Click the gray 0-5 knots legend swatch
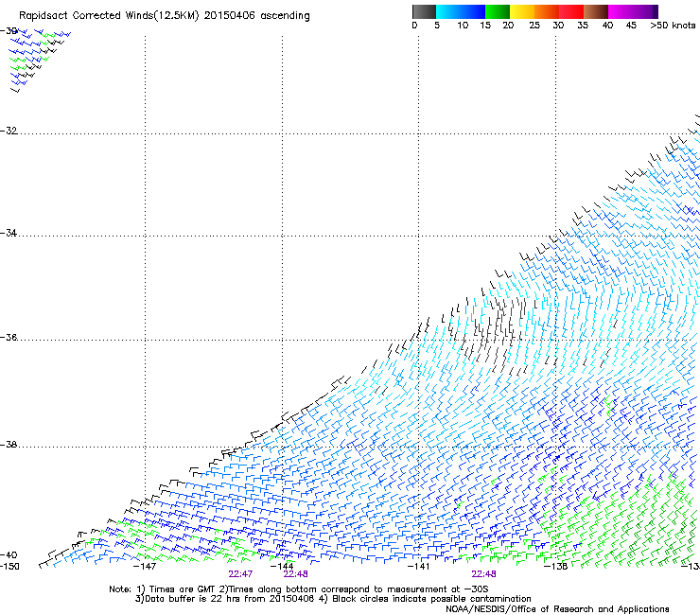This screenshot has height=615, width=700. (424, 11)
